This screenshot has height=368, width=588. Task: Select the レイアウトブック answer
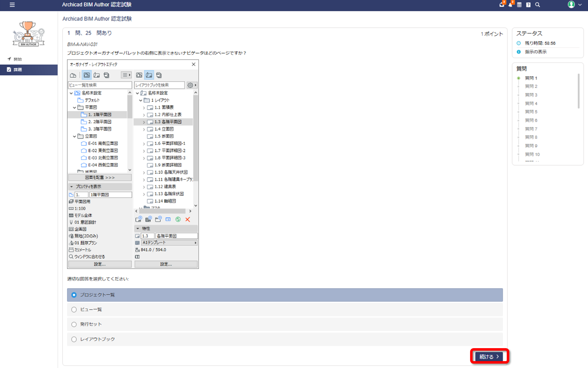coord(285,339)
